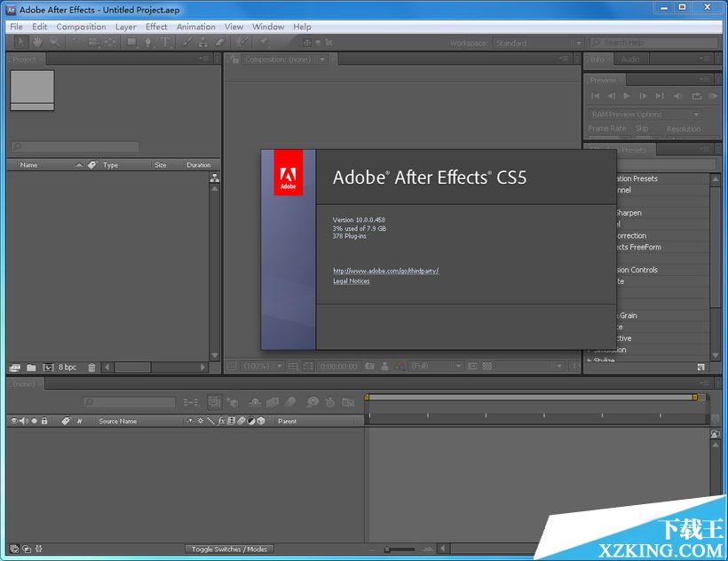The image size is (728, 561).
Task: Click the Graph Editor icon in timeline
Action: (348, 402)
